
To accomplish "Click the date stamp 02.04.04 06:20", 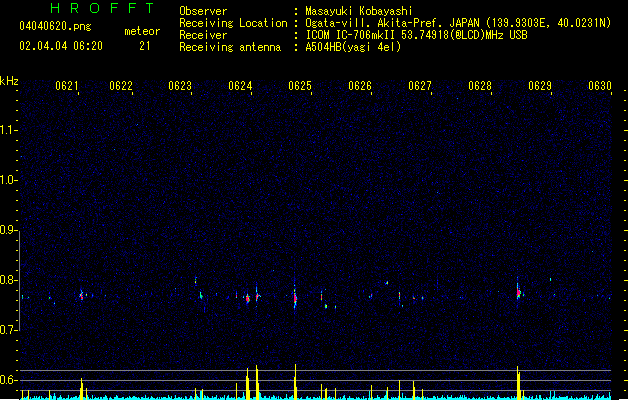I will pyautogui.click(x=61, y=46).
